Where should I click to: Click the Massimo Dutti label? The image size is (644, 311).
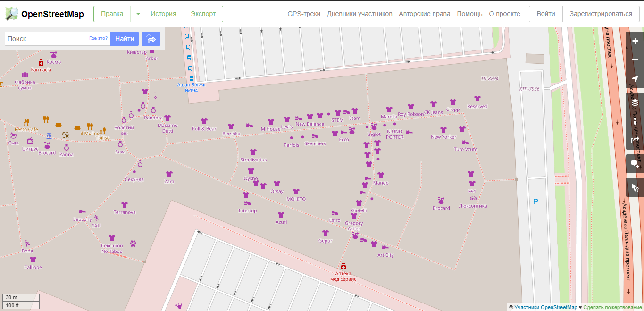[168, 128]
